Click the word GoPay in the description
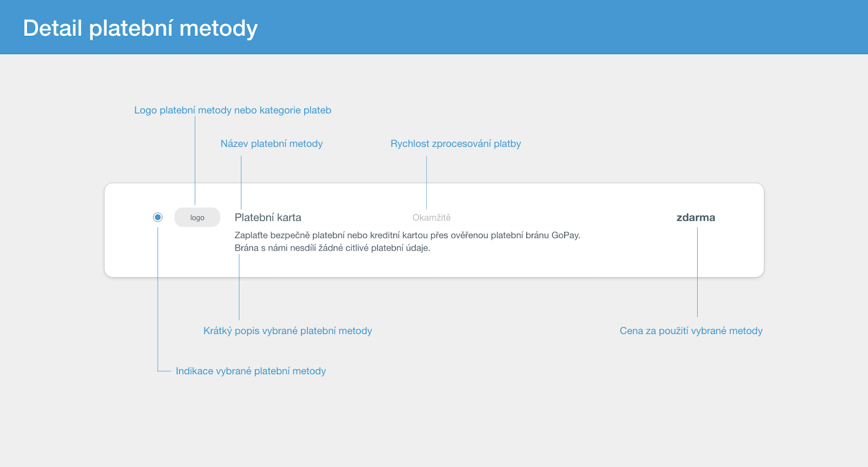This screenshot has height=467, width=868. (565, 235)
